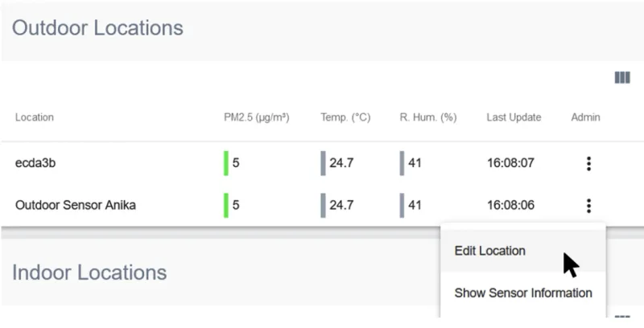Image resolution: width=644 pixels, height=328 pixels.
Task: Click three-dot menu for Outdoor Sensor Anika
Action: tap(588, 205)
